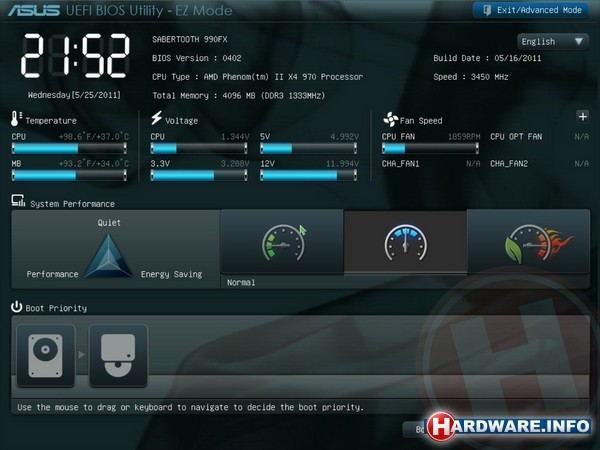600x450 pixels.
Task: Click the System Performance icon
Action: click(x=18, y=201)
